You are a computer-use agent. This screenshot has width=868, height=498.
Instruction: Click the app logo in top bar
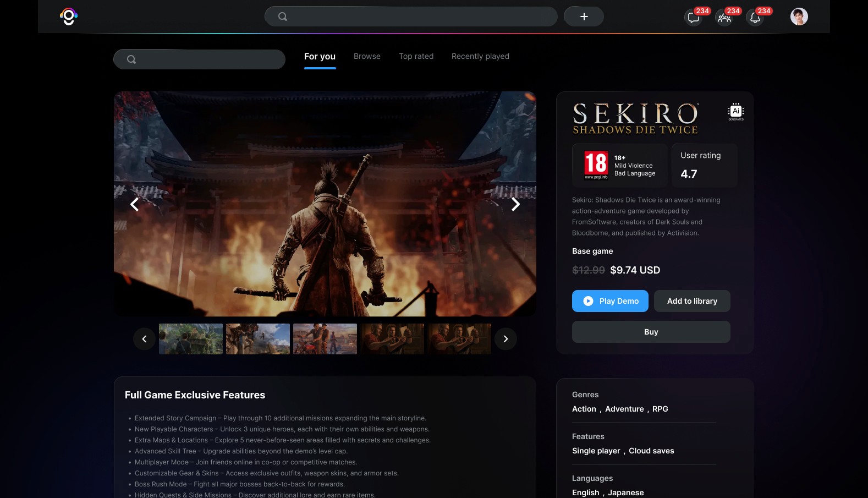point(69,17)
